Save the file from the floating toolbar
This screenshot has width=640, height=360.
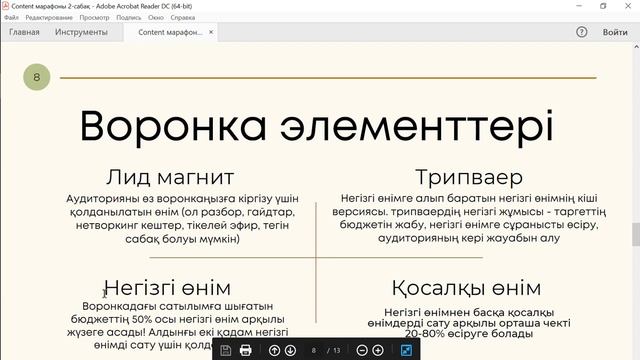226,350
